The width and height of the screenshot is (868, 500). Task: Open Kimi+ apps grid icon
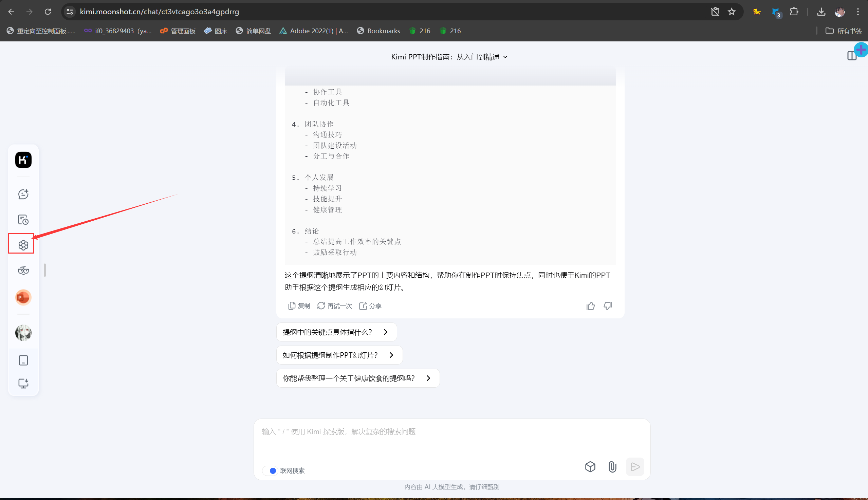(23, 245)
